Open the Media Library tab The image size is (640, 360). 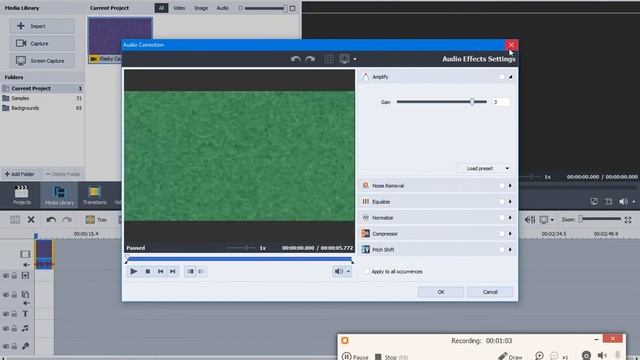pos(59,195)
